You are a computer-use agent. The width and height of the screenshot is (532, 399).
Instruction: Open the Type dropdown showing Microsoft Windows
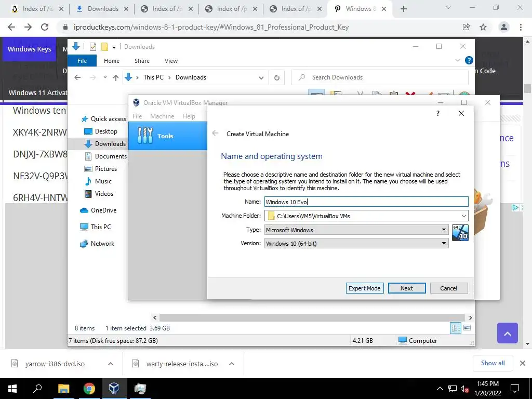pos(356,230)
